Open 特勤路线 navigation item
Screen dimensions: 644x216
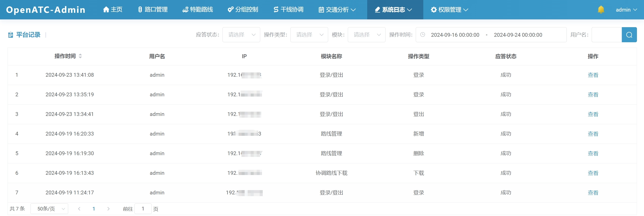coord(198,10)
